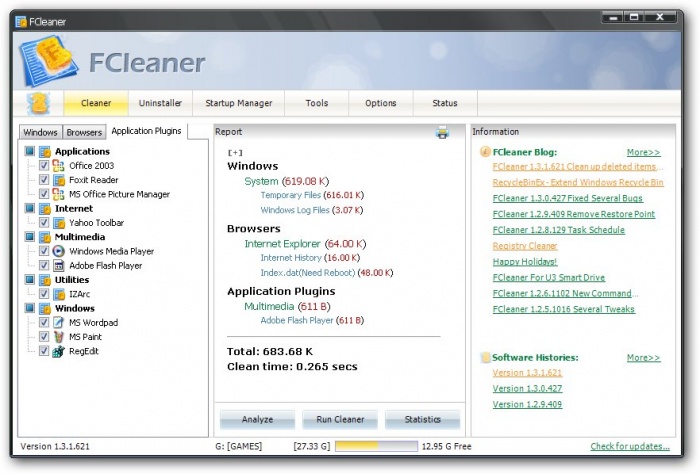Open the Registry Cleaner blog link
700x474 pixels.
(525, 246)
